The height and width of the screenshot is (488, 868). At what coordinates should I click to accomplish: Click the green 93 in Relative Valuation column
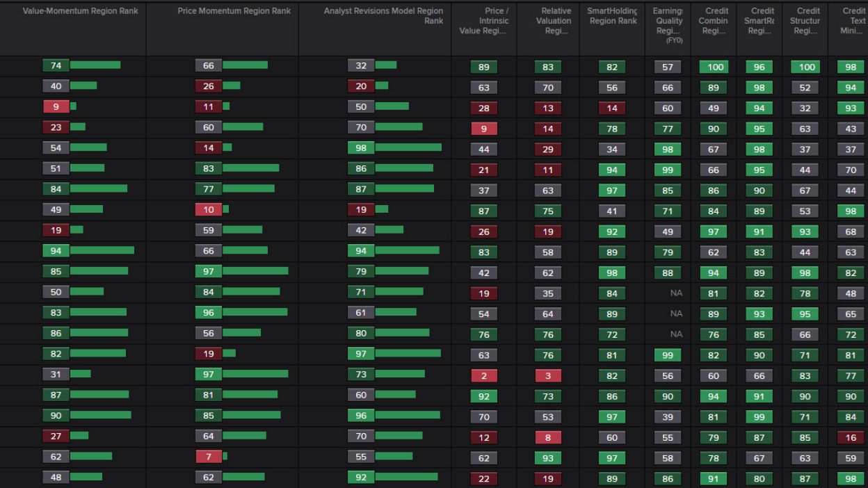point(547,459)
